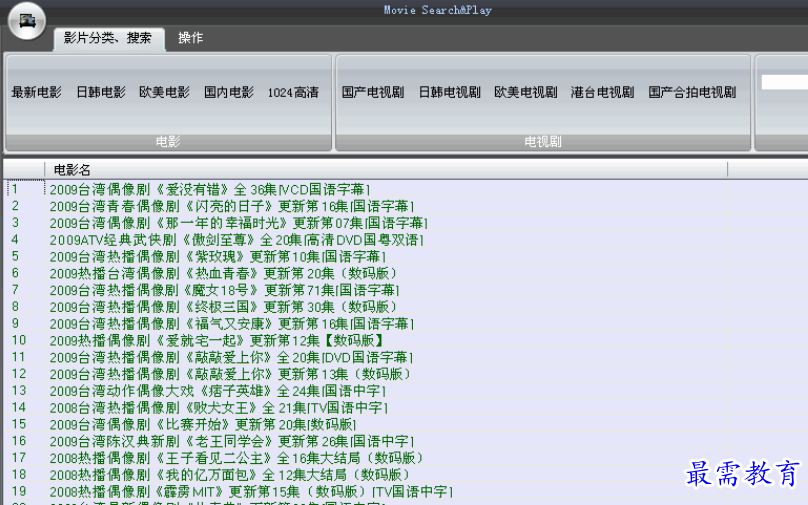Choose the 日韩电视剧 category

click(449, 93)
